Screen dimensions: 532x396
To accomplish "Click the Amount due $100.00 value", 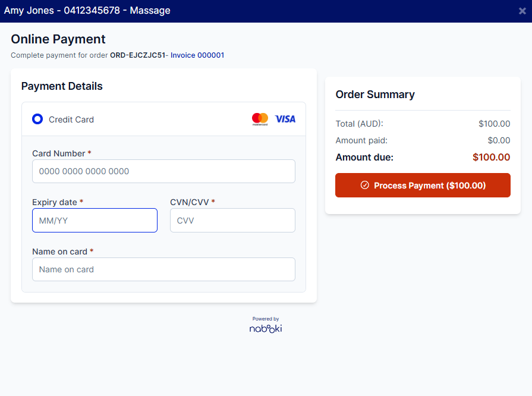I will (x=491, y=158).
